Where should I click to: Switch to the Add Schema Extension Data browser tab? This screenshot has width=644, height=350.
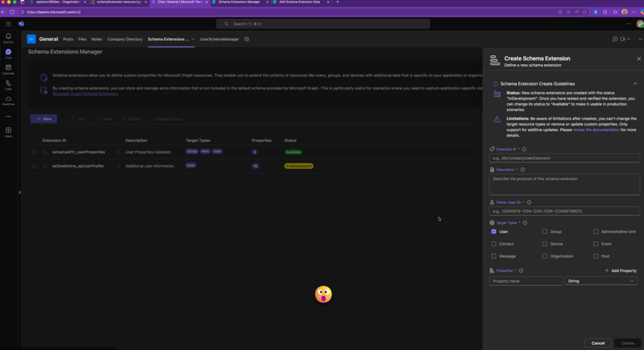(x=300, y=2)
